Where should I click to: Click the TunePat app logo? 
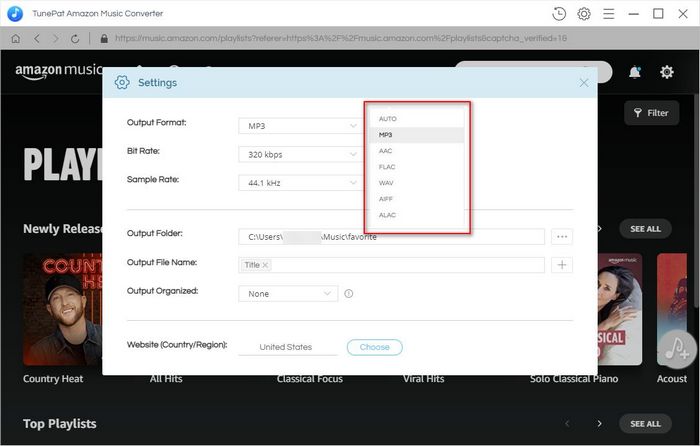[15, 14]
